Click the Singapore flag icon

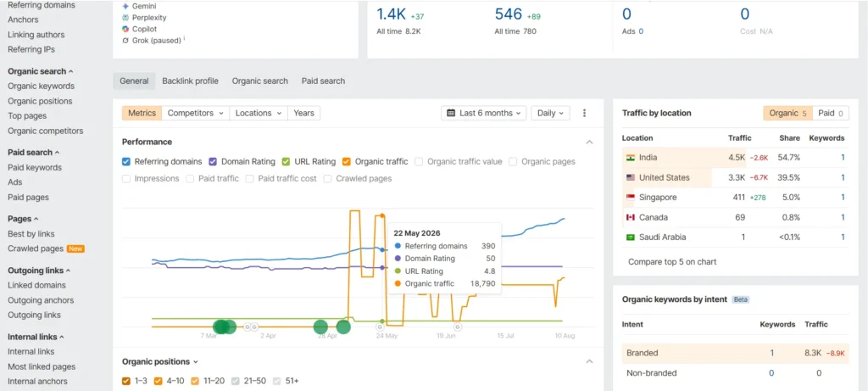click(631, 198)
